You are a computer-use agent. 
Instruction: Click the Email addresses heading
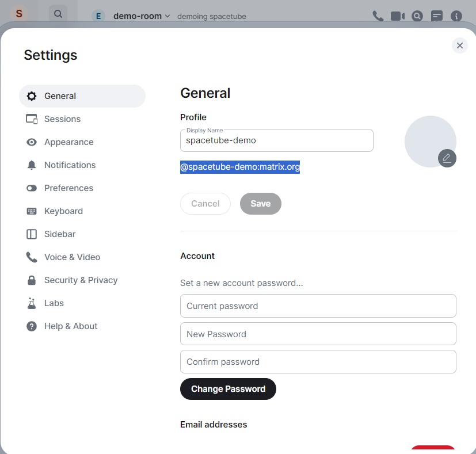pyautogui.click(x=214, y=425)
